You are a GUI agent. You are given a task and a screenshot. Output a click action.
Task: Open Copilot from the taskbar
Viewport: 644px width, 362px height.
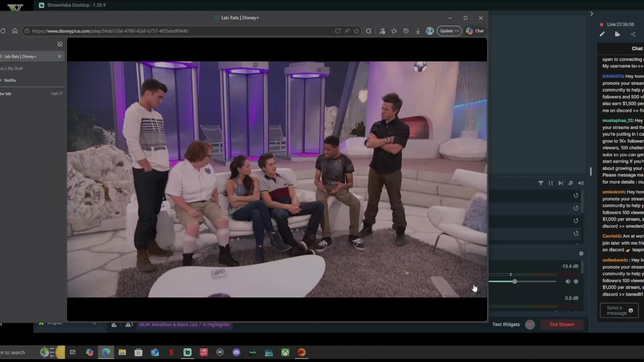[x=90, y=352]
